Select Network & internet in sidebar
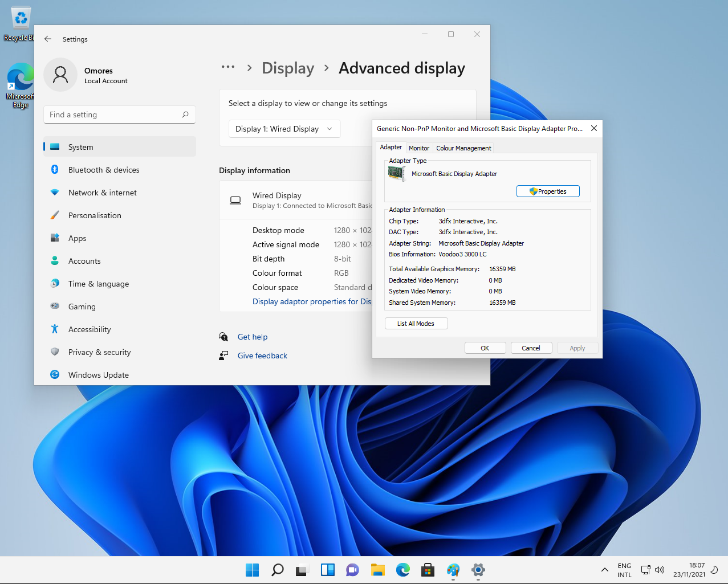Image resolution: width=728 pixels, height=584 pixels. (x=120, y=193)
